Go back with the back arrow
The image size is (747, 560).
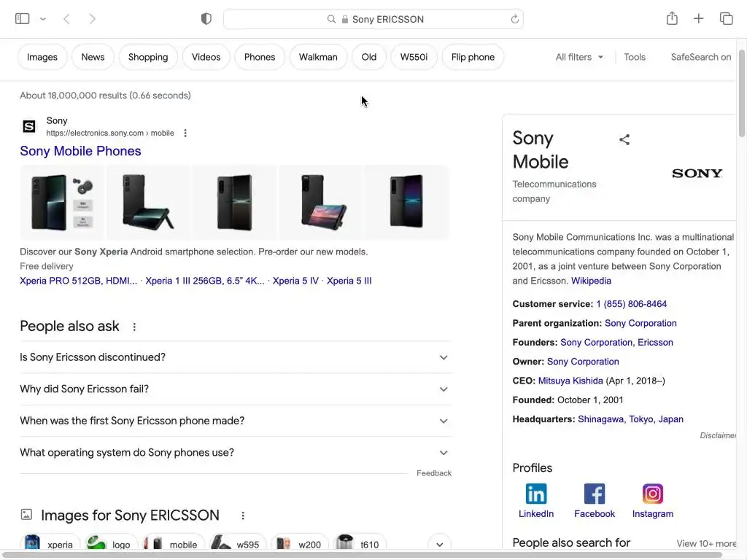(x=66, y=19)
